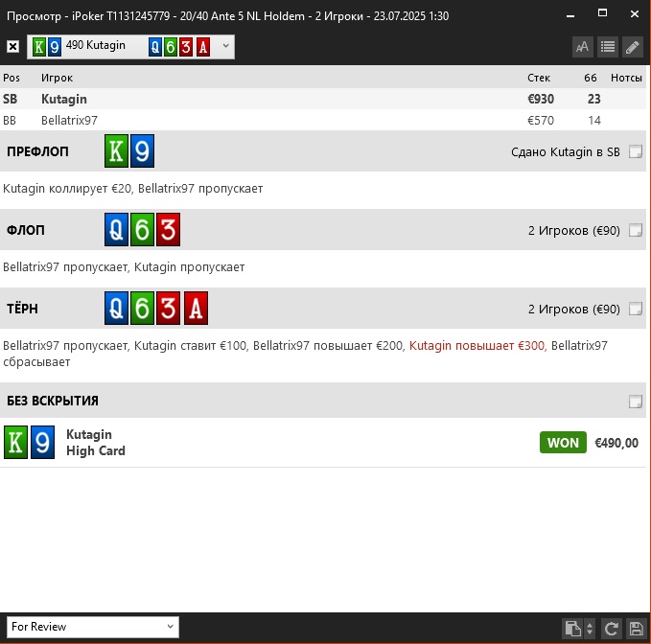
Task: Click the small red A card in hand selector
Action: coord(203,47)
